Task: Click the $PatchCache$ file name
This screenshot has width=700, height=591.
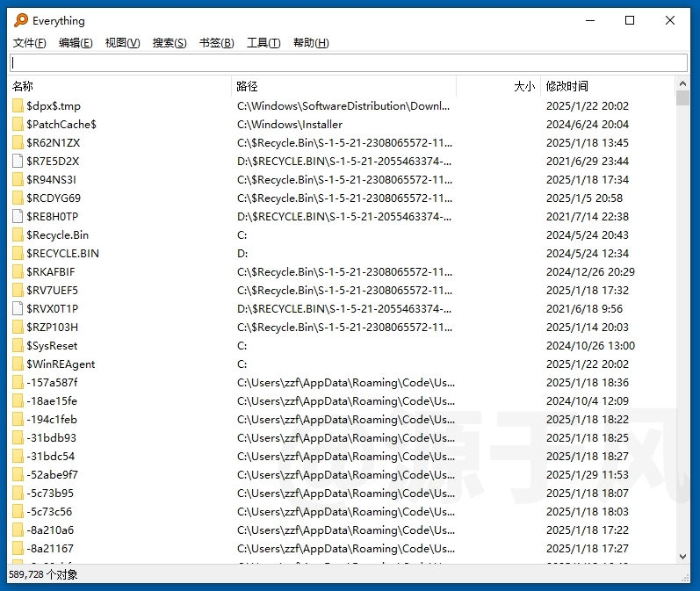Action: pyautogui.click(x=61, y=125)
